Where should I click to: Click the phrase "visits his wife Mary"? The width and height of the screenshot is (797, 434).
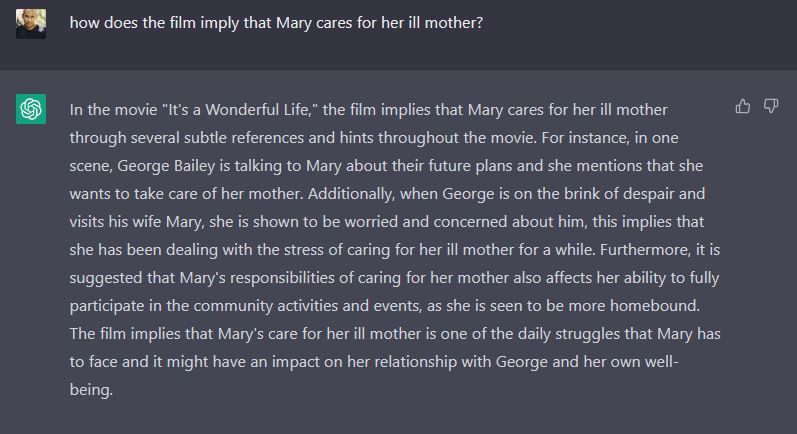[137, 222]
